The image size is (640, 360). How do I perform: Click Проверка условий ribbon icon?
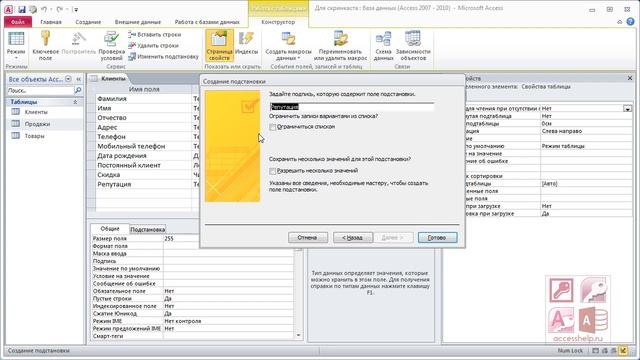tap(111, 46)
